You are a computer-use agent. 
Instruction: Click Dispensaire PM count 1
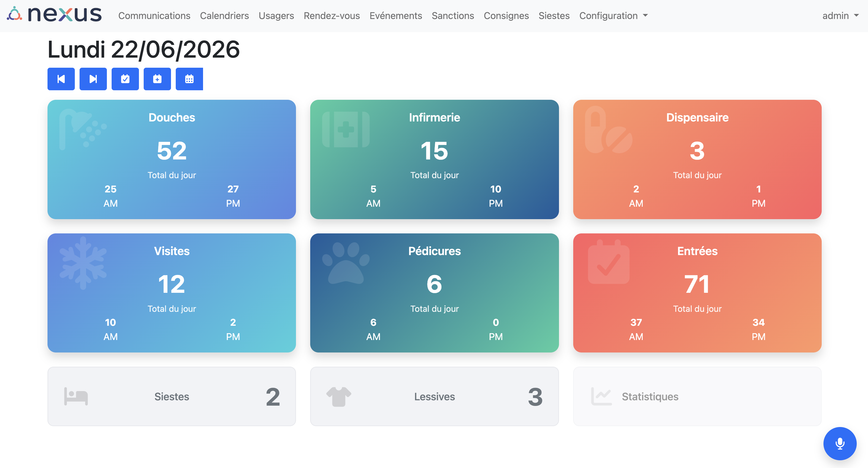758,189
